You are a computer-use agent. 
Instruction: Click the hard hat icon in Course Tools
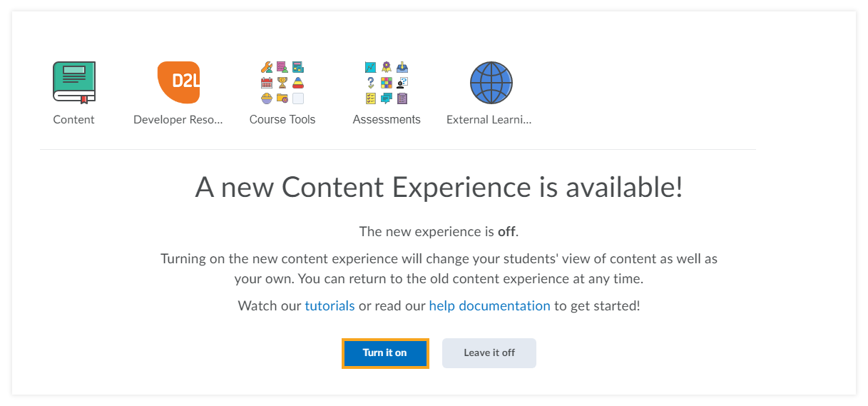[267, 98]
